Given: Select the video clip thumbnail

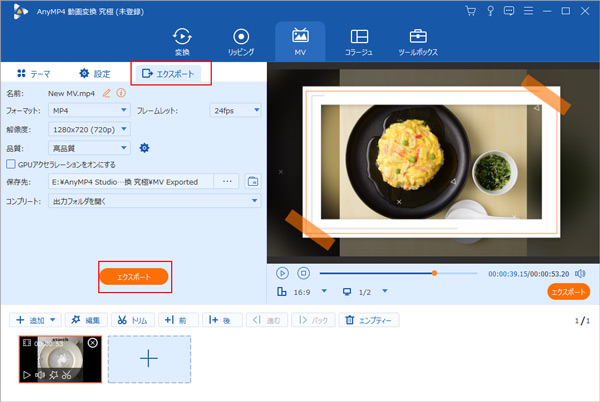Looking at the screenshot, I should point(60,359).
